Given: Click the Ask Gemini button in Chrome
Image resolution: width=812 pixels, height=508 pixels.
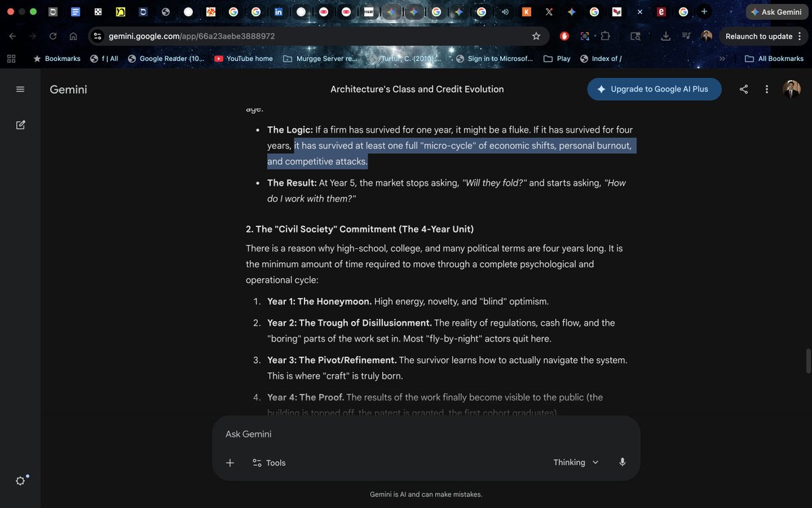Looking at the screenshot, I should click(775, 12).
